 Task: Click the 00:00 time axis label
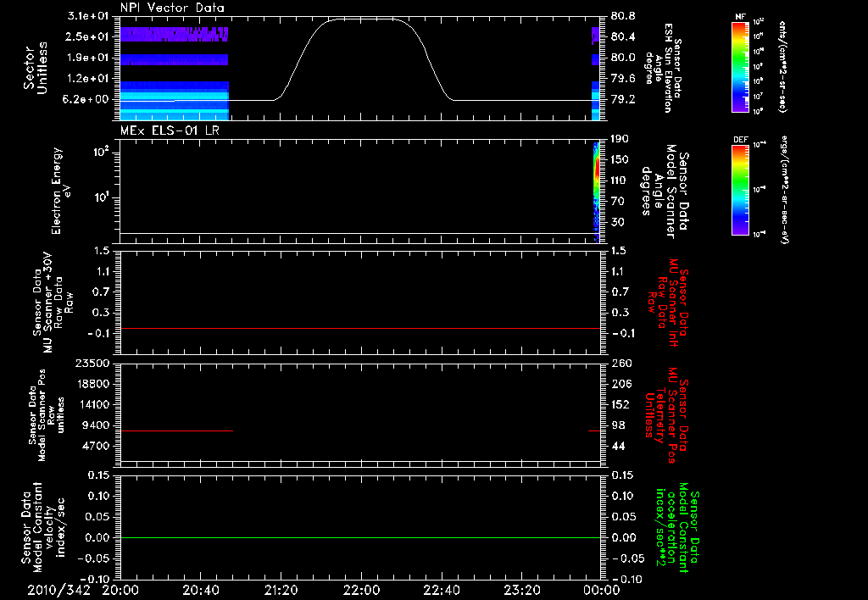click(602, 590)
